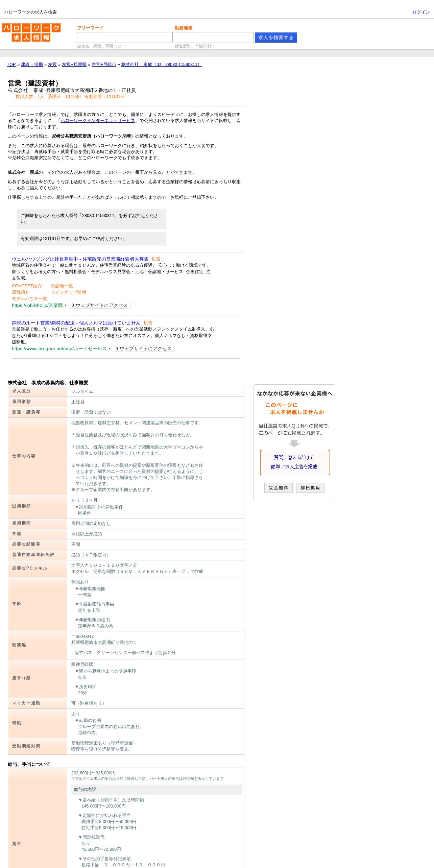
Task: Click the 145,000円〜180,000円 base pay text
Action: click(x=103, y=806)
